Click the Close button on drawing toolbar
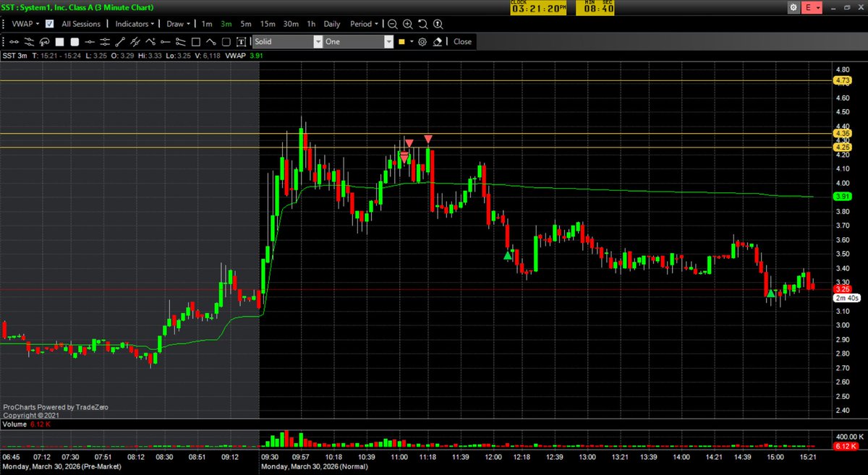868x475 pixels. (x=461, y=41)
